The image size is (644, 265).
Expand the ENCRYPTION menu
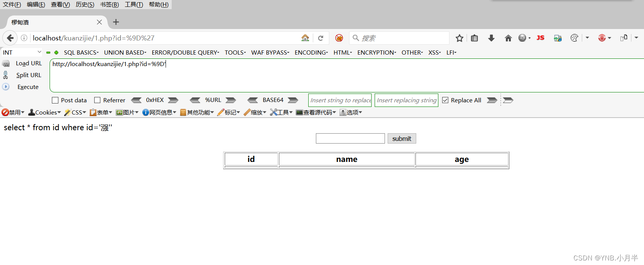pyautogui.click(x=377, y=52)
